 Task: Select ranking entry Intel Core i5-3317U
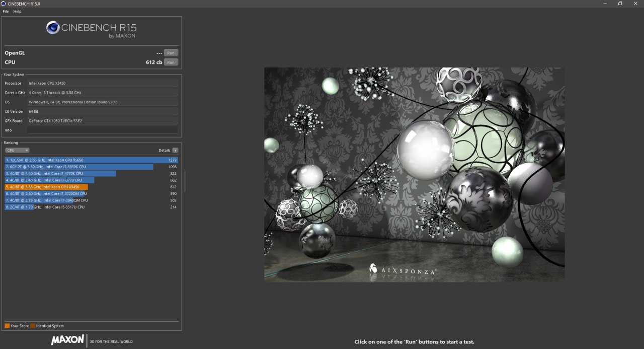(x=91, y=207)
